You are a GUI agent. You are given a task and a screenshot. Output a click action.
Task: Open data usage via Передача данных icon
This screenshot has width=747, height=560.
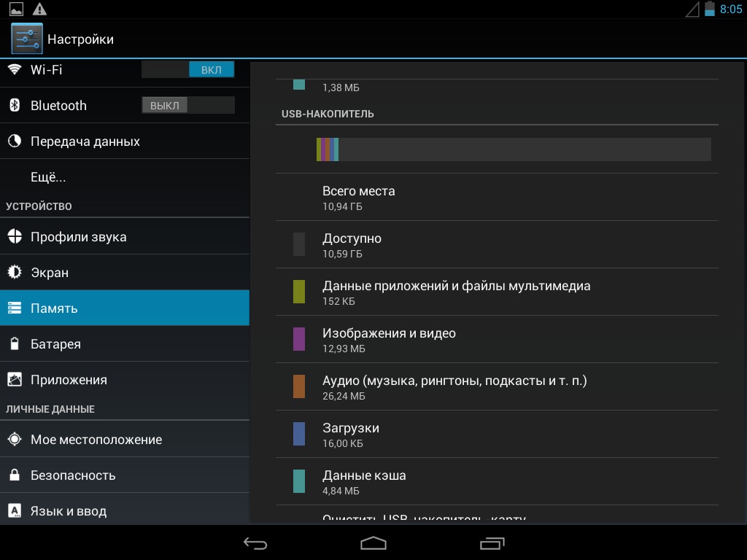coord(14,141)
